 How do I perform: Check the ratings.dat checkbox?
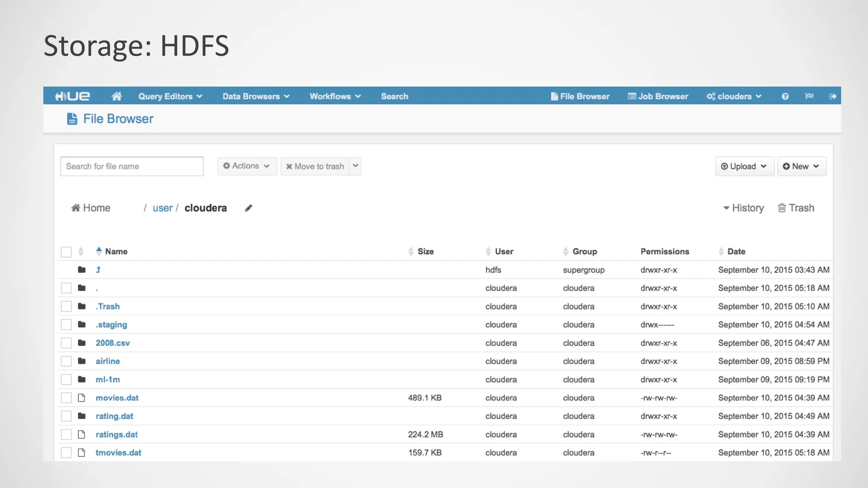tap(66, 434)
